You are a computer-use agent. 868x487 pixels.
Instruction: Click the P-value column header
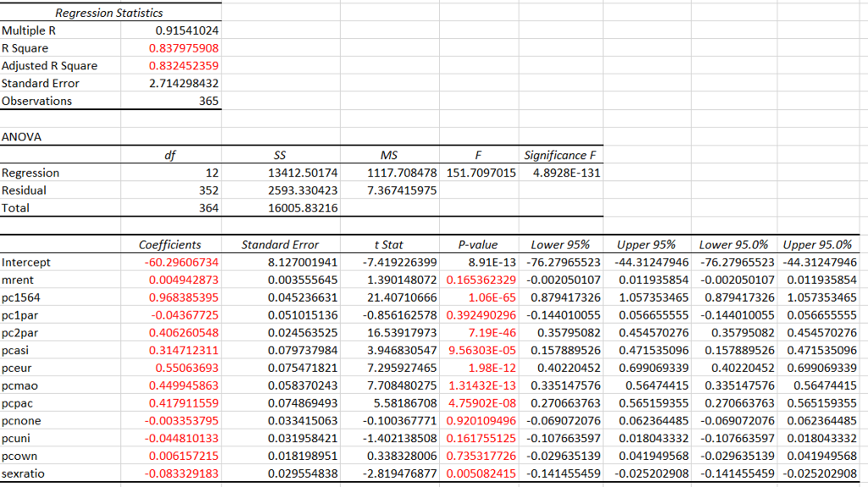[x=478, y=244]
